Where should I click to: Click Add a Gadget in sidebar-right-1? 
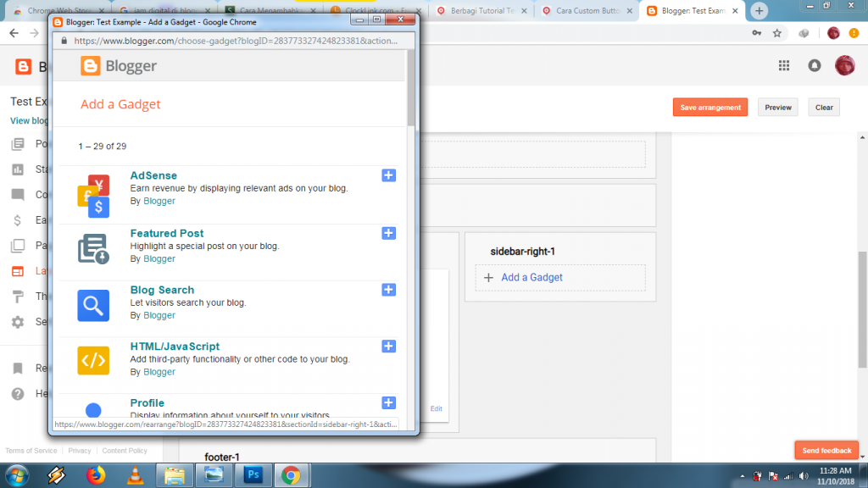pyautogui.click(x=531, y=278)
